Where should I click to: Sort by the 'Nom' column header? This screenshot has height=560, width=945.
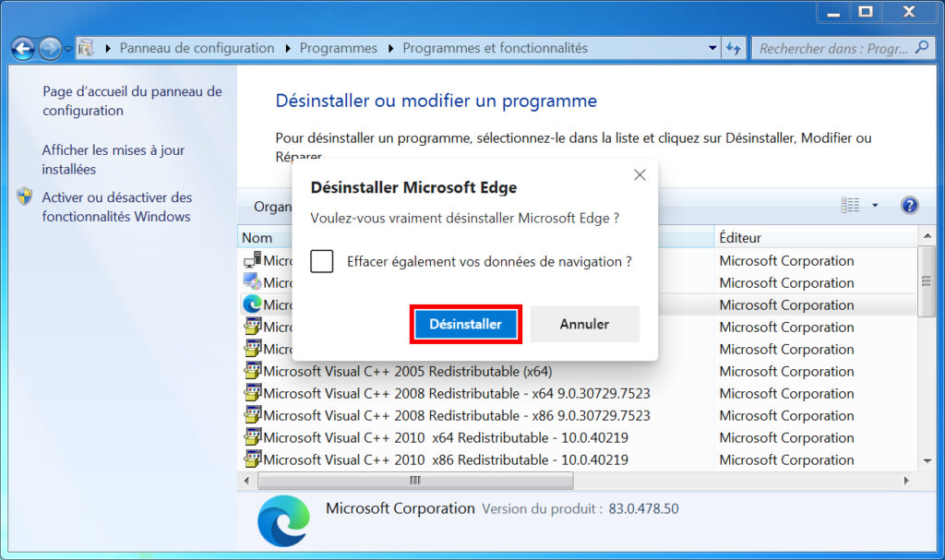(257, 237)
